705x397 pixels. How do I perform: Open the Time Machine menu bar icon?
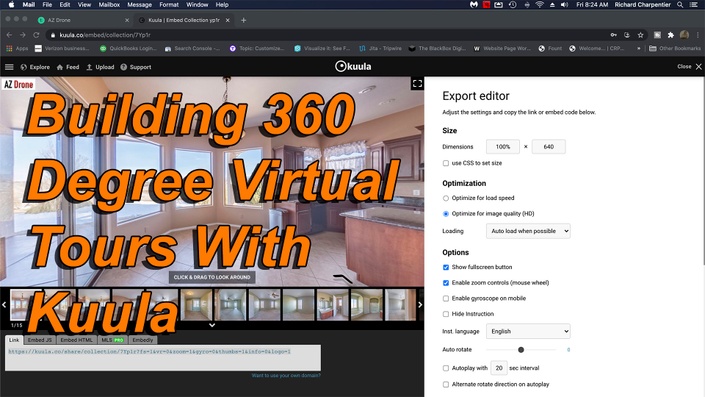(x=513, y=4)
